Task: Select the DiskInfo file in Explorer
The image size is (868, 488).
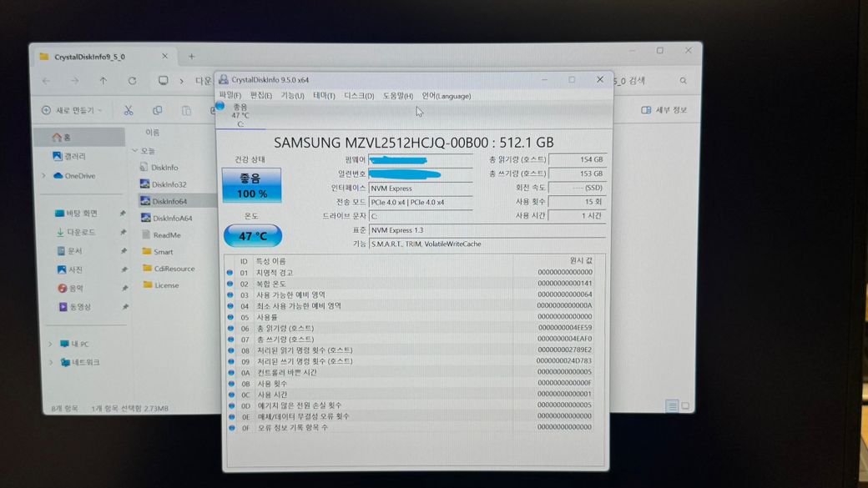Action: pos(159,167)
